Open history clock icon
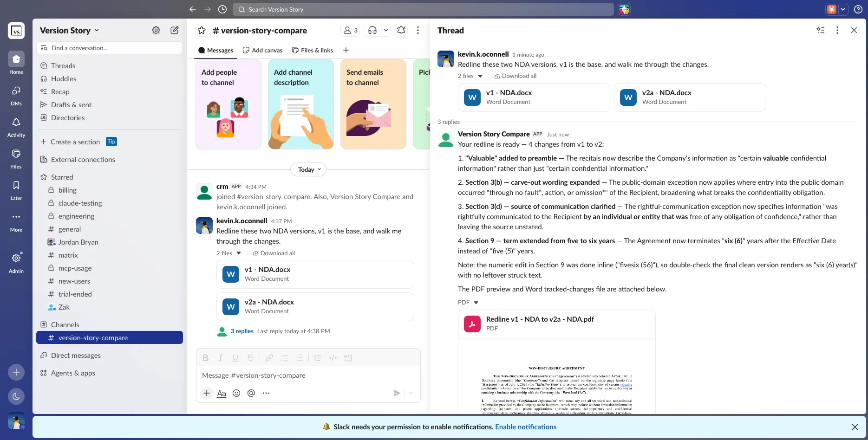This screenshot has height=440, width=868. [x=222, y=9]
